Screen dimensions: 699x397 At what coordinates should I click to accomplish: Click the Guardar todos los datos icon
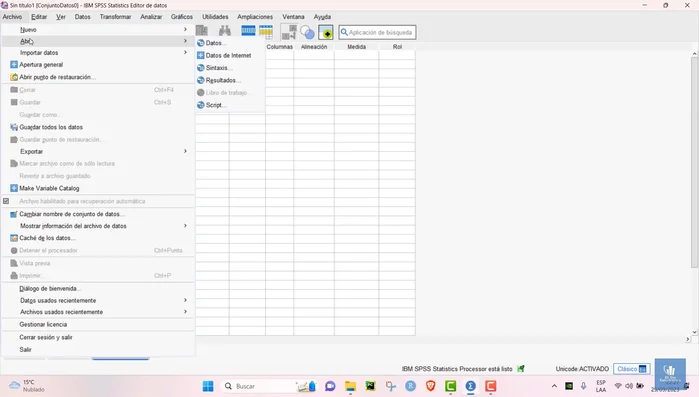pos(14,127)
